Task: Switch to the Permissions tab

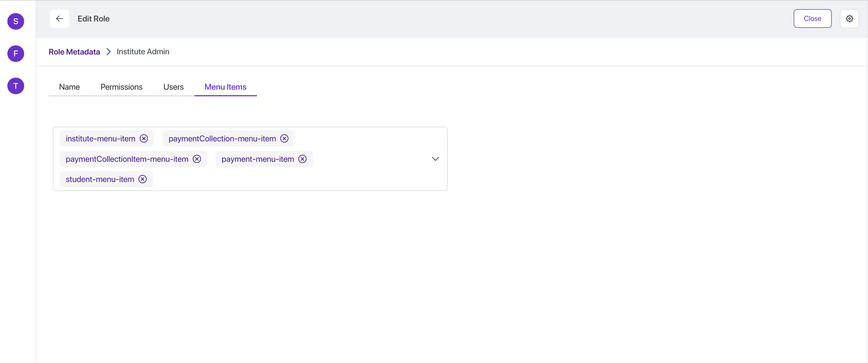Action: [x=121, y=87]
